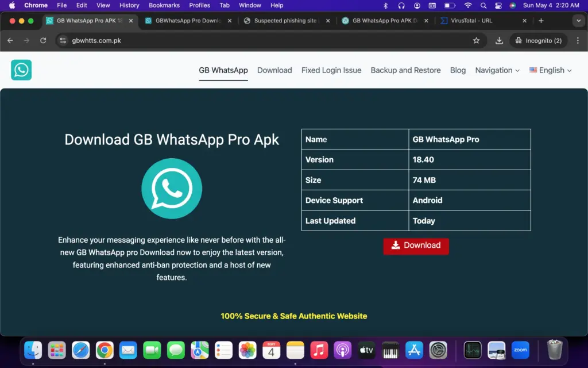This screenshot has height=368, width=588.
Task: Click the WhatsApp logo in site header
Action: coord(21,70)
